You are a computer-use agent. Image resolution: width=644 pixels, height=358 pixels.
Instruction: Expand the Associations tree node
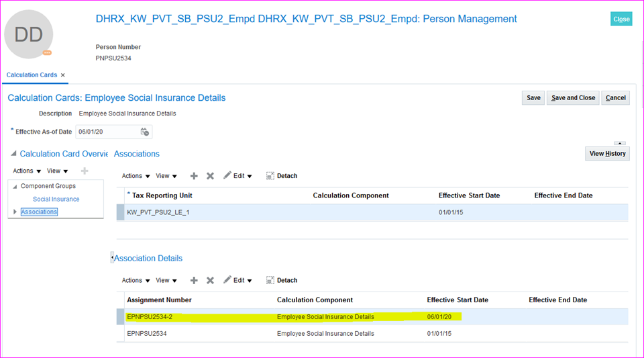pos(15,212)
